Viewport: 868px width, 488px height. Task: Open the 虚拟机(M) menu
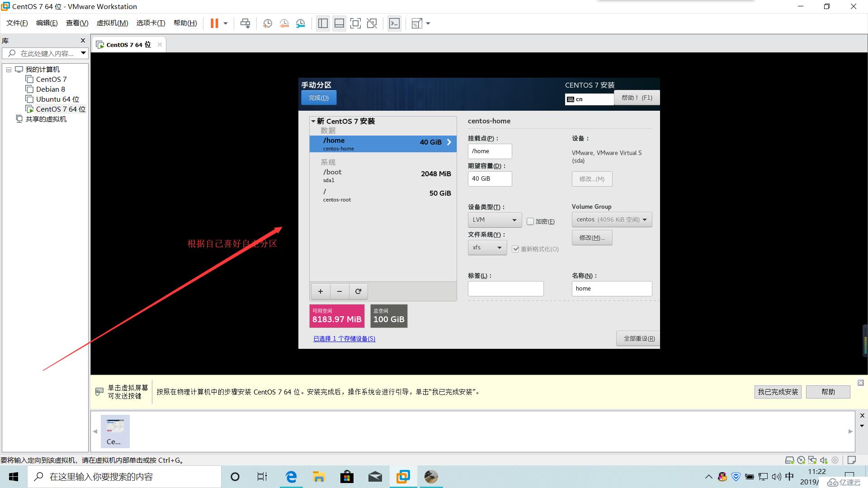[x=113, y=23]
